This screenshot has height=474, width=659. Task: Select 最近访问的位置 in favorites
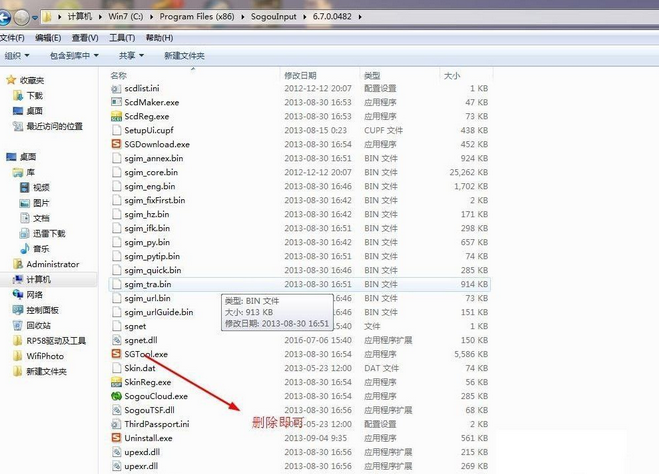pyautogui.click(x=55, y=126)
